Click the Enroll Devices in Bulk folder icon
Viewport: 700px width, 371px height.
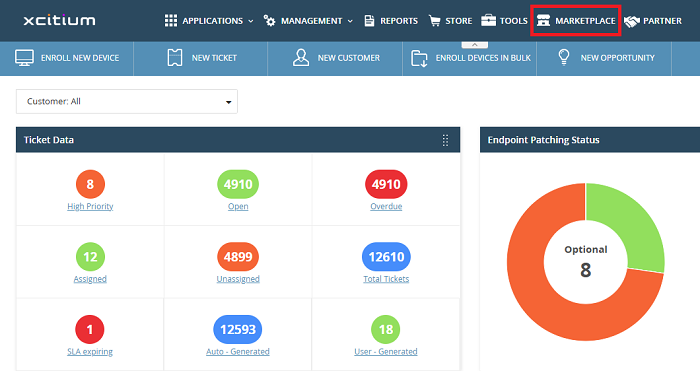coord(419,58)
